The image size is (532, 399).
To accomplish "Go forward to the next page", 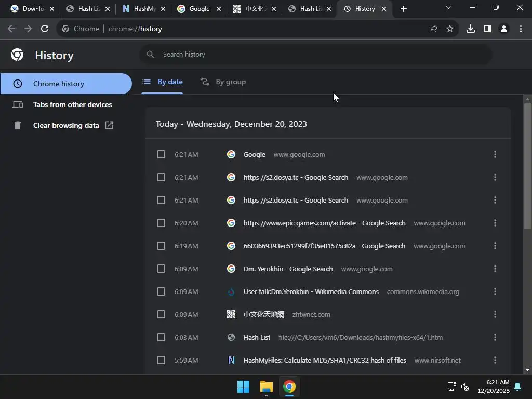I will (x=28, y=29).
